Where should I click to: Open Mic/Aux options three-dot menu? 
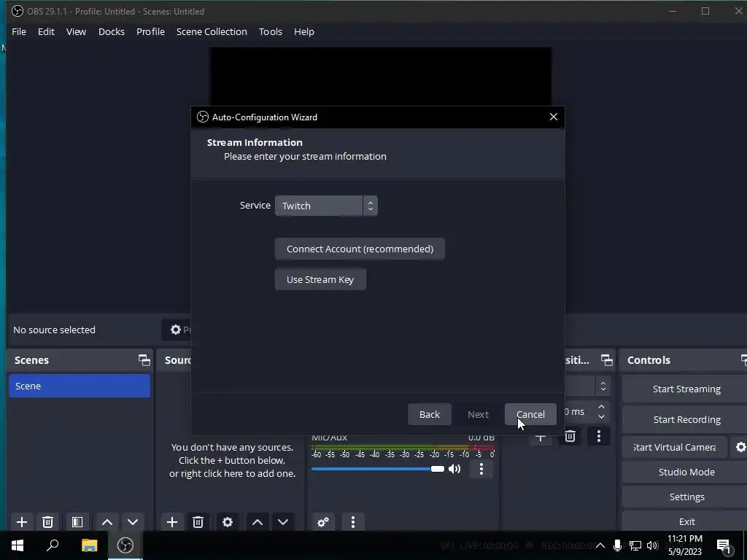pos(481,469)
